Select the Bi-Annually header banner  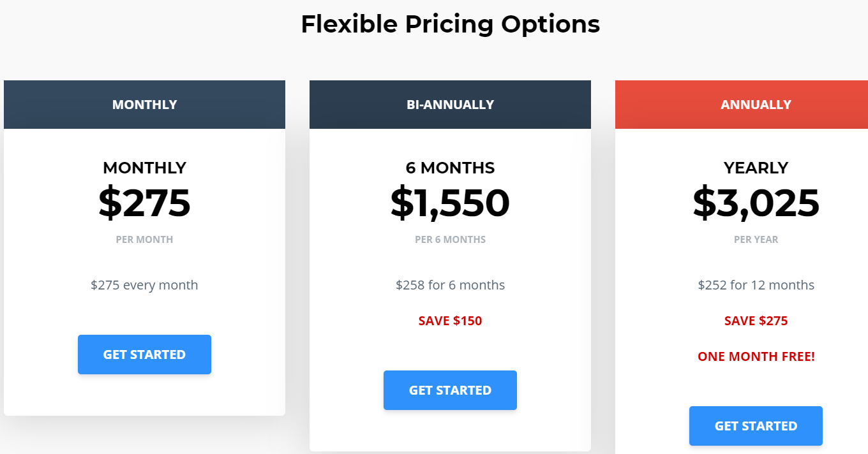coord(450,105)
